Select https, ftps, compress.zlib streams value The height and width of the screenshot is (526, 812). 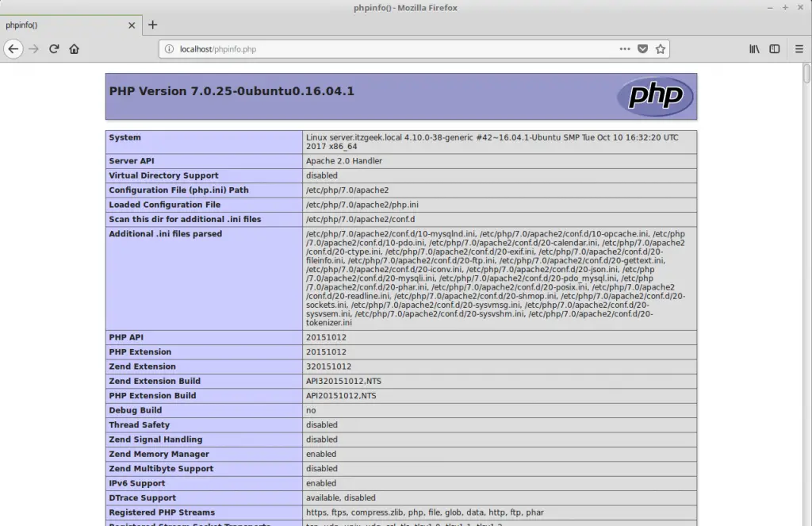tap(425, 512)
